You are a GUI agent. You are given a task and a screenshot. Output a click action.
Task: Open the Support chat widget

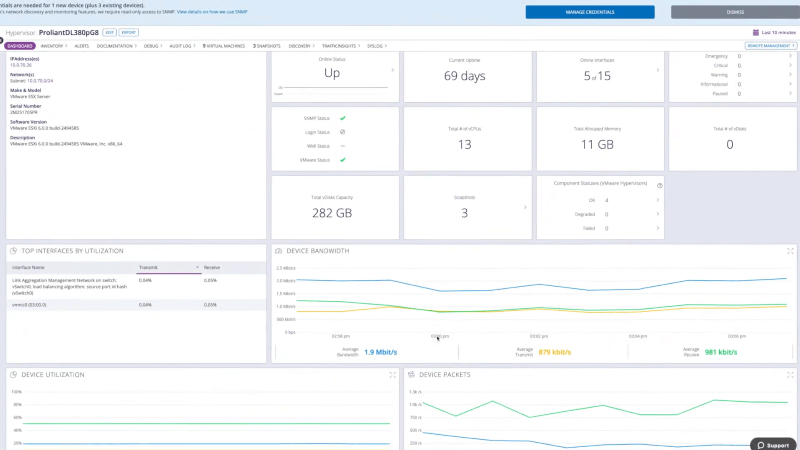pyautogui.click(x=773, y=445)
